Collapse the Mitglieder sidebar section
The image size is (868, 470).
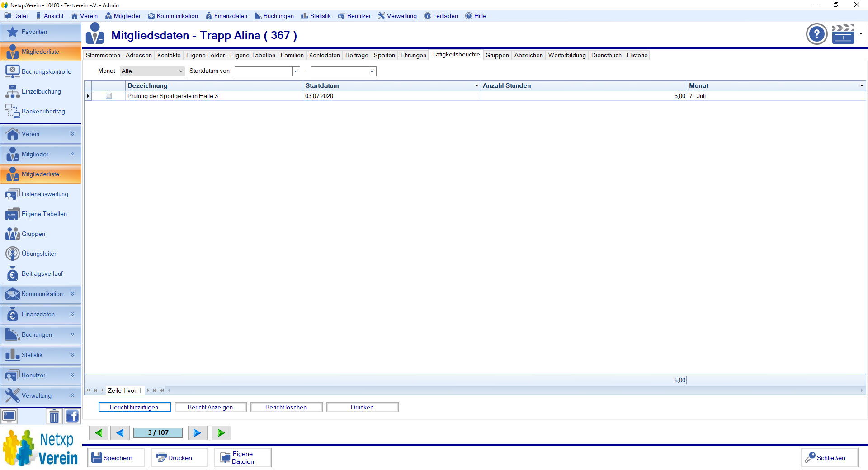tap(41, 155)
